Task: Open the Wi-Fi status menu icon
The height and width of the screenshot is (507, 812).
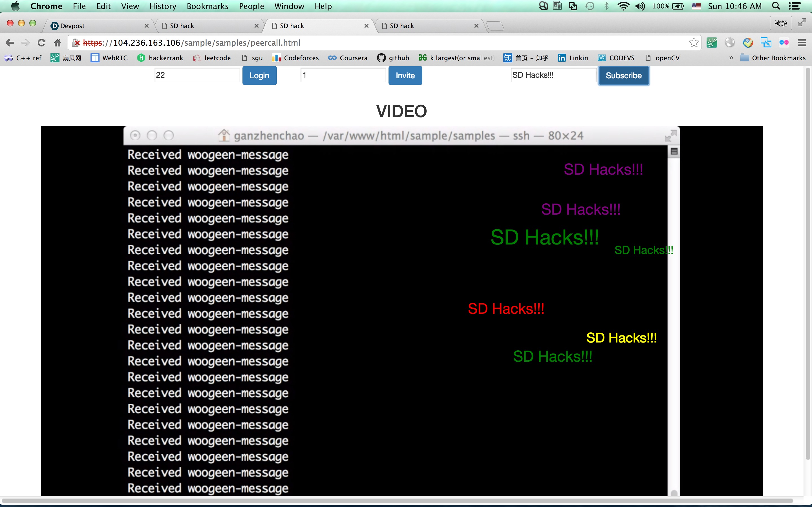Action: [623, 6]
